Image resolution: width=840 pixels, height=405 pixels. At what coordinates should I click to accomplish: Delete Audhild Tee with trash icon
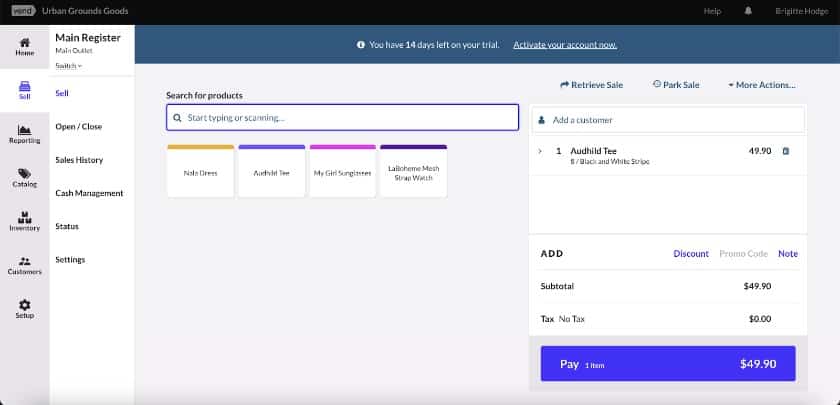pos(785,151)
